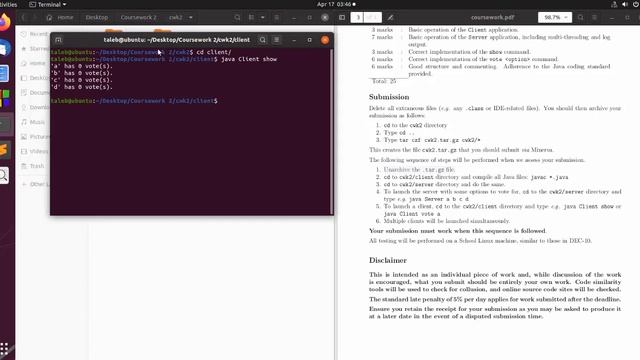This screenshot has height=360, width=640.
Task: Click the page number field in the PDF viewer
Action: 358,18
